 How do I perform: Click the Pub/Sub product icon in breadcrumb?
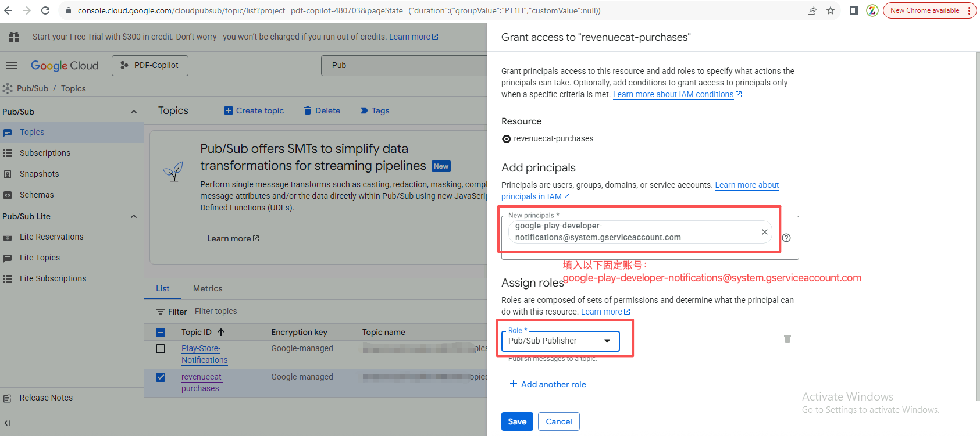click(x=8, y=88)
